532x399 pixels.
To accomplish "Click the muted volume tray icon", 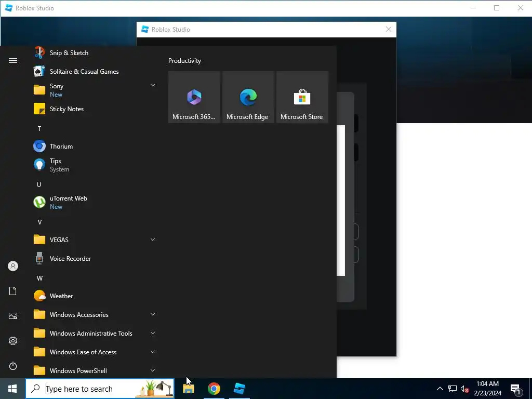I will click(464, 389).
